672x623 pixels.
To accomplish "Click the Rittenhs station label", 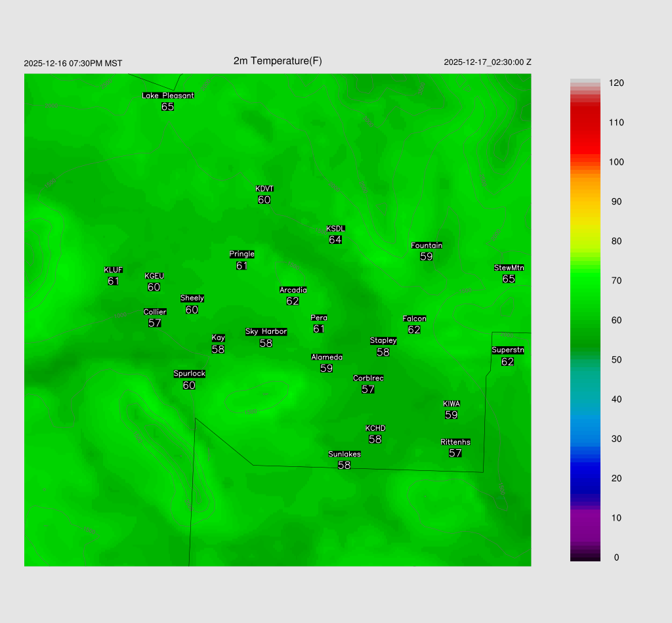I will [455, 442].
